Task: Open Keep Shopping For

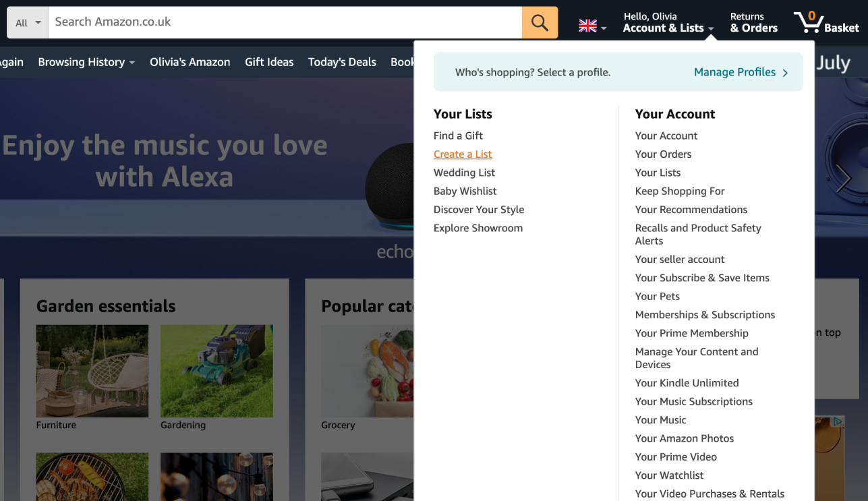Action: 680,191
